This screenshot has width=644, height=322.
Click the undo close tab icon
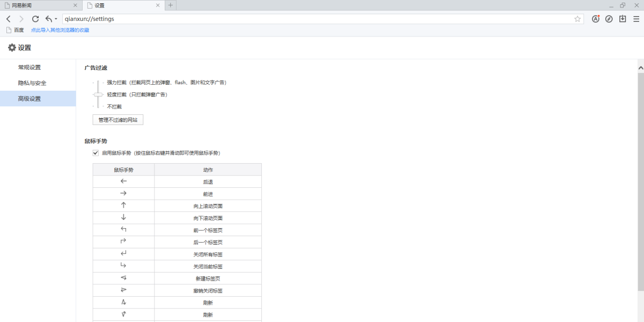click(49, 19)
